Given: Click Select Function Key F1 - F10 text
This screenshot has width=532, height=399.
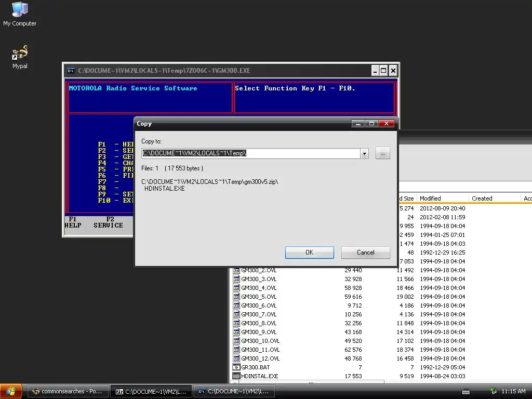Looking at the screenshot, I should [x=295, y=88].
